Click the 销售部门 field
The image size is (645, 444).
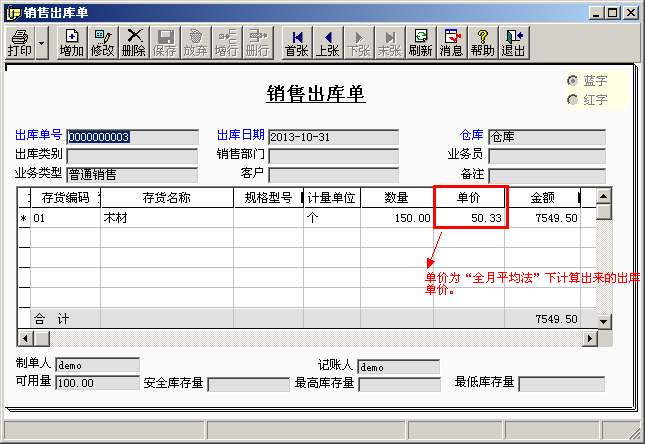tap(334, 156)
